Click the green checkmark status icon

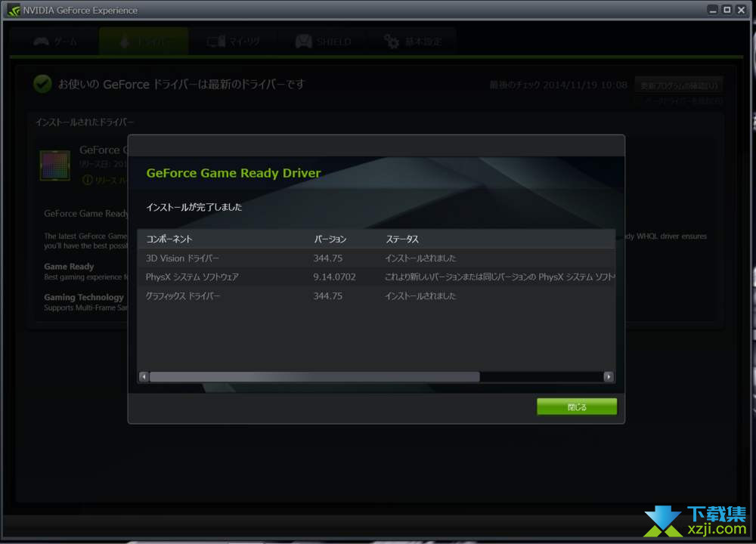click(42, 84)
